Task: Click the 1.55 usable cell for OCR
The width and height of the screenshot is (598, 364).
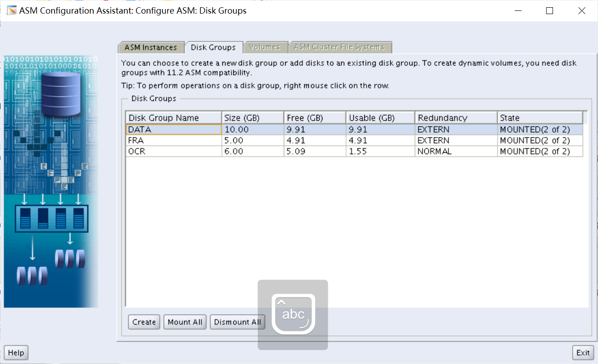Action: 381,151
